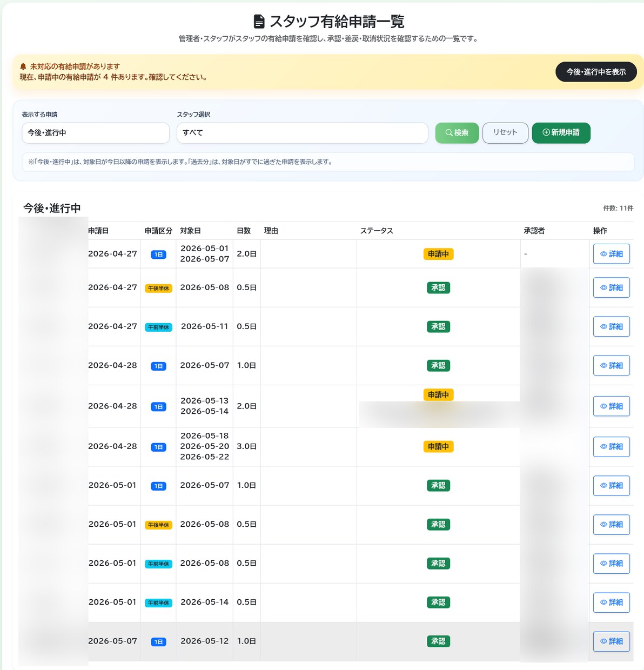
Task: Click 承認 badge in the 午前半休 2026-05-14 row
Action: 438,602
